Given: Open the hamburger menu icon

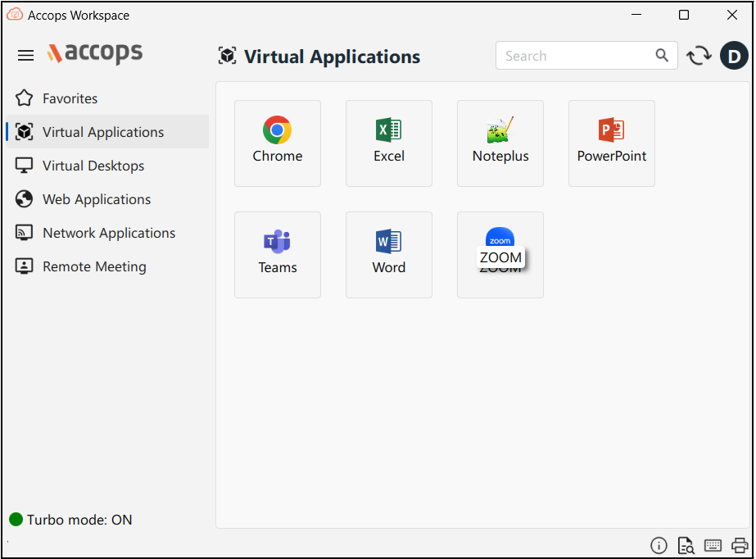Looking at the screenshot, I should pos(25,56).
